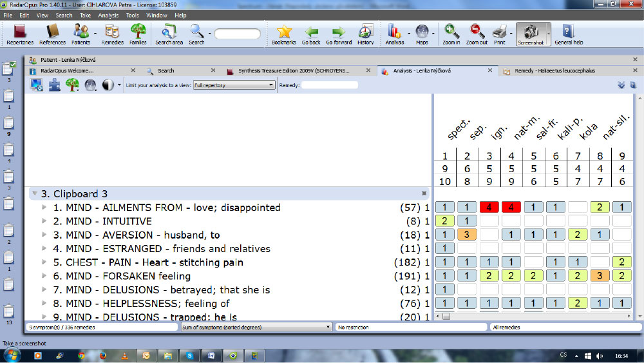Click the Remedy input field

329,85
